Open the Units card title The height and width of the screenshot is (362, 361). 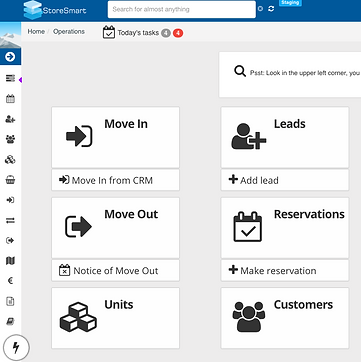tap(119, 305)
